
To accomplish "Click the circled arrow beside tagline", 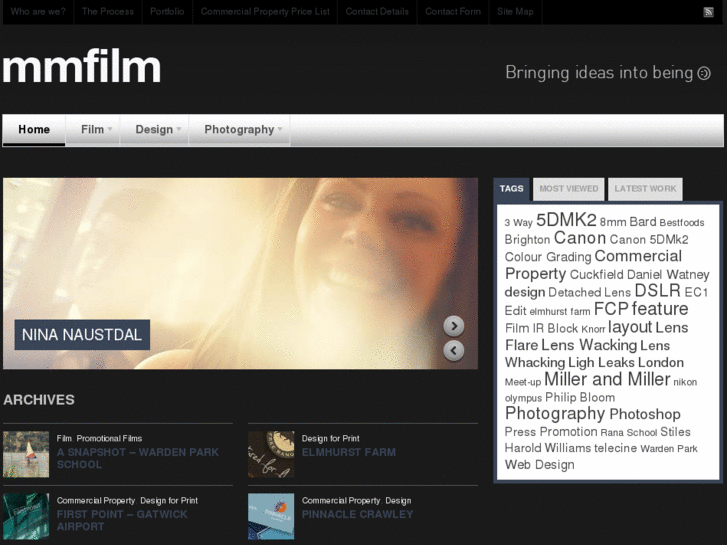I will [x=704, y=73].
